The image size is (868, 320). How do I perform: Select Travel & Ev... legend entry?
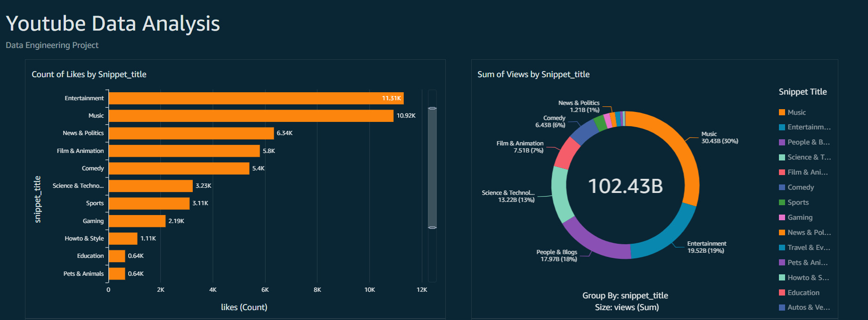pyautogui.click(x=809, y=248)
